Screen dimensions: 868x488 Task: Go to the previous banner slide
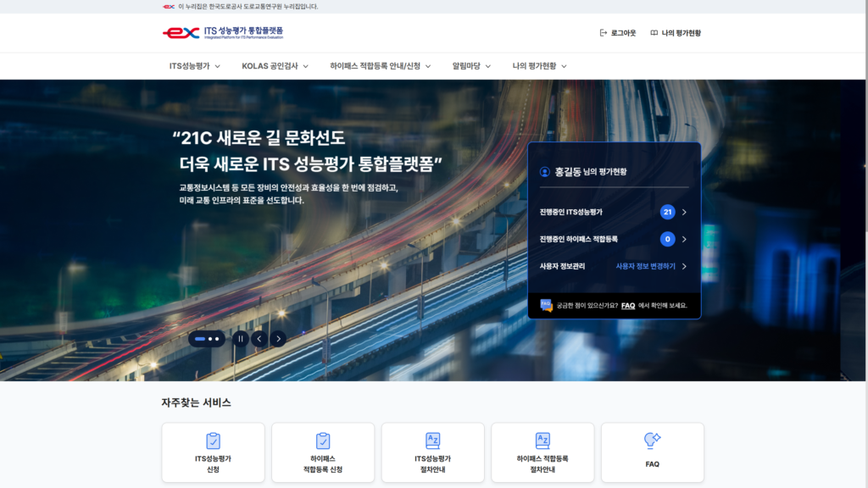[259, 339]
